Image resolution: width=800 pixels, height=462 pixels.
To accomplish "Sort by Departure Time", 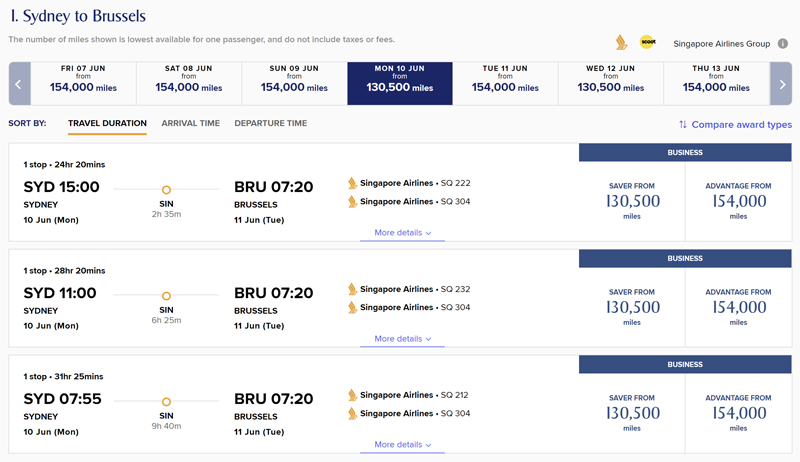I will pyautogui.click(x=270, y=123).
